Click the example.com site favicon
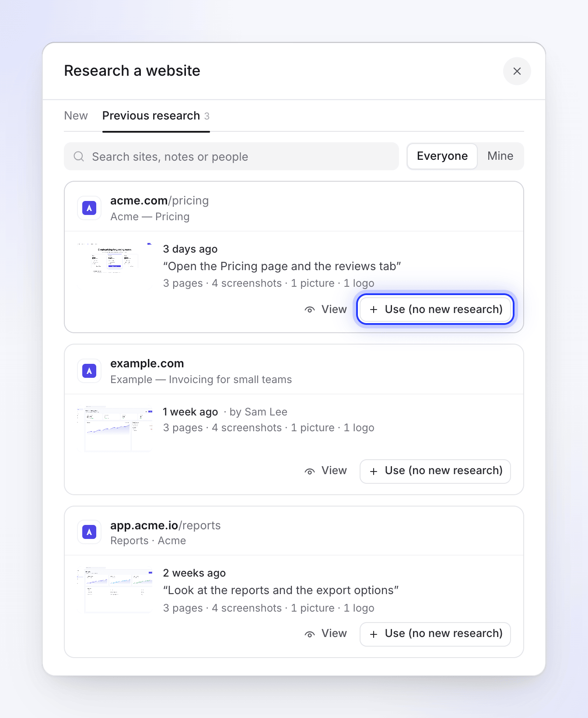 89,371
